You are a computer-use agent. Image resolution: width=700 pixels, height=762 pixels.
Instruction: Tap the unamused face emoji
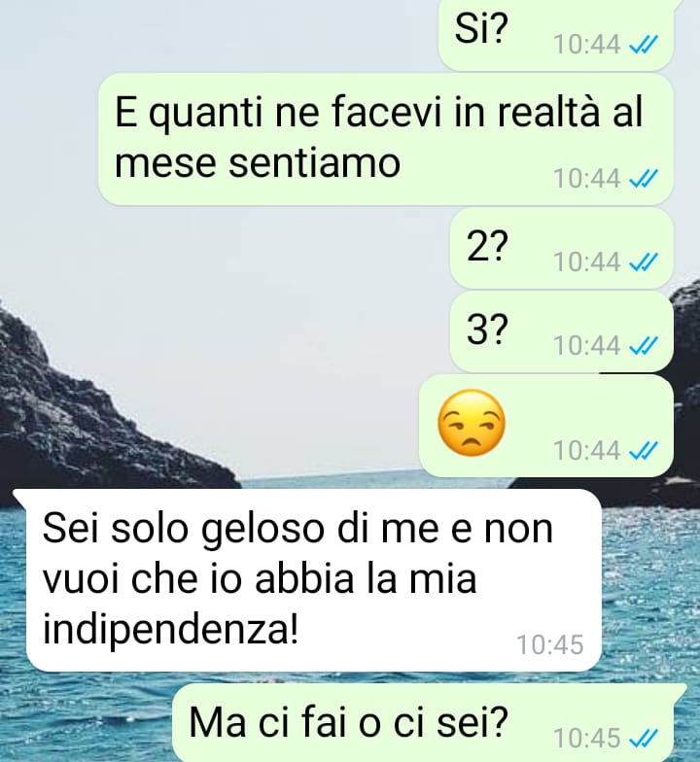[x=471, y=422]
